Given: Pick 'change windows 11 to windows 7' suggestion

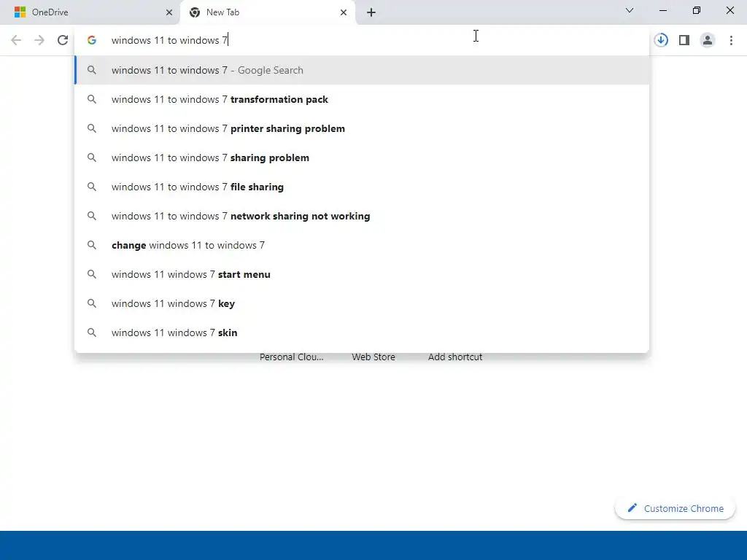Looking at the screenshot, I should tap(362, 245).
